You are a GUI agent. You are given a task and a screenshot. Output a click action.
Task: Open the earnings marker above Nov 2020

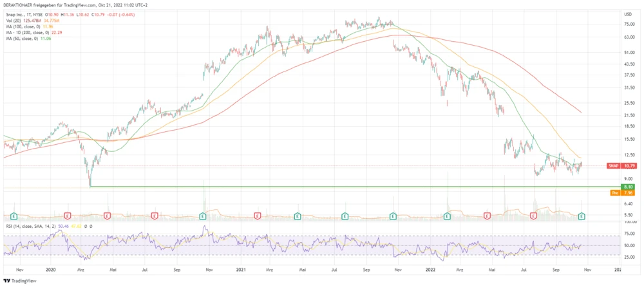(x=203, y=216)
